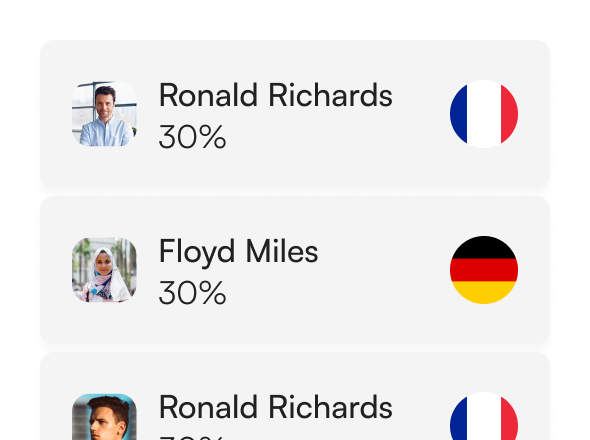Click the white stripe of the topmost French flag
The image size is (590, 440).
pyautogui.click(x=484, y=114)
